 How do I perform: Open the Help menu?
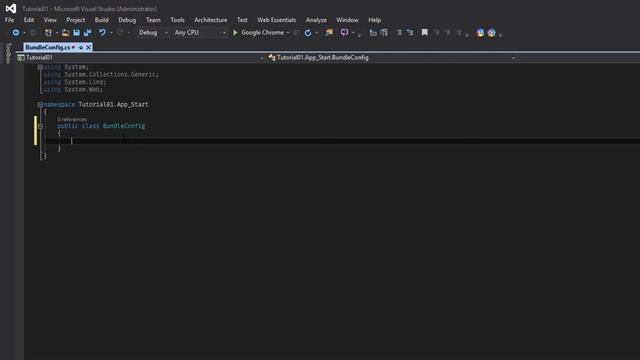tap(374, 20)
